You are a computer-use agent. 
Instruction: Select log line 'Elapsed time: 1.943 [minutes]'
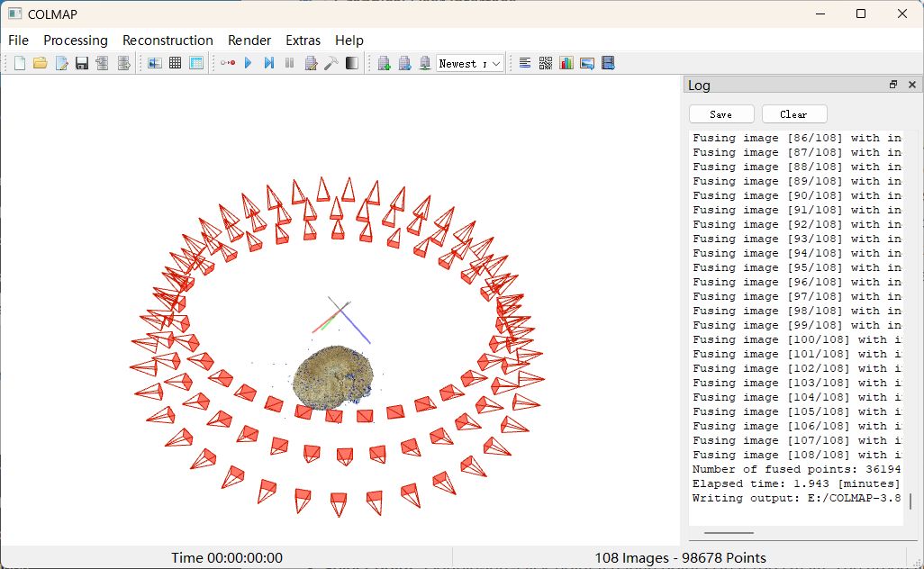(796, 483)
